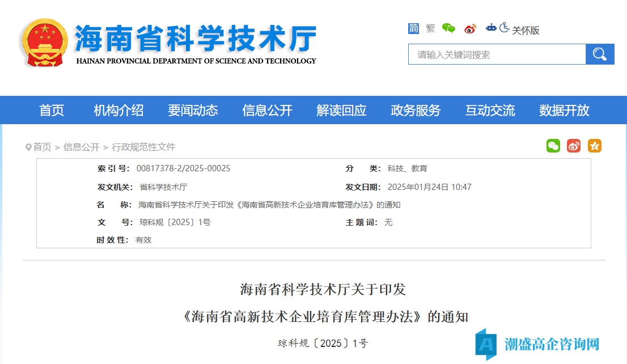The width and height of the screenshot is (627, 364).
Task: Open 机构介绍 in the navigation bar
Action: click(x=118, y=111)
